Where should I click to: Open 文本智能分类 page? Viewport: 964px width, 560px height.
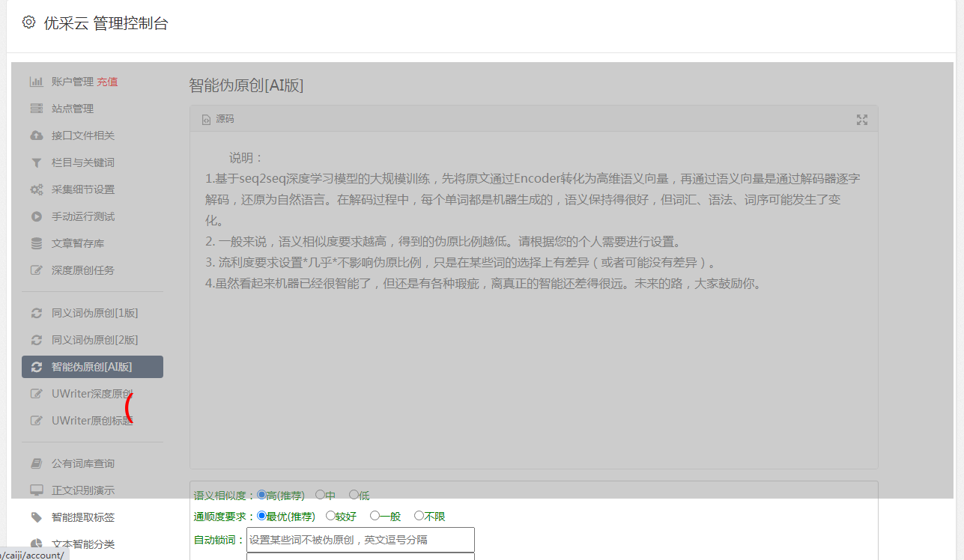tap(83, 544)
